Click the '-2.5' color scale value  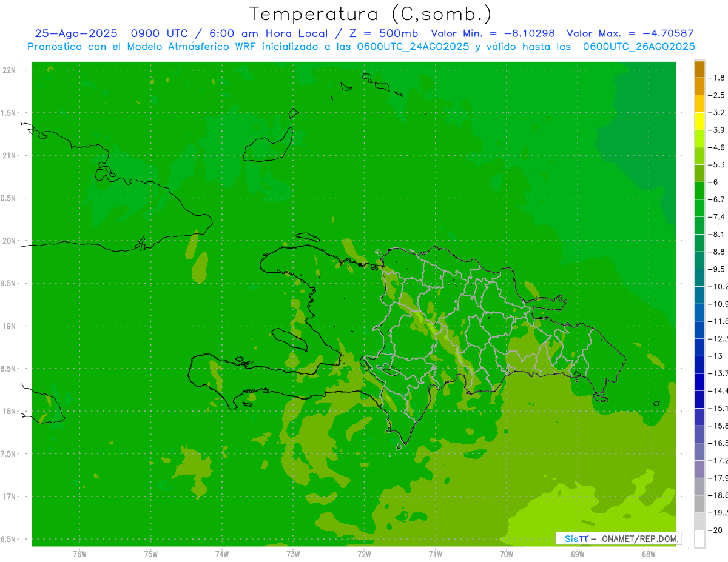(716, 95)
